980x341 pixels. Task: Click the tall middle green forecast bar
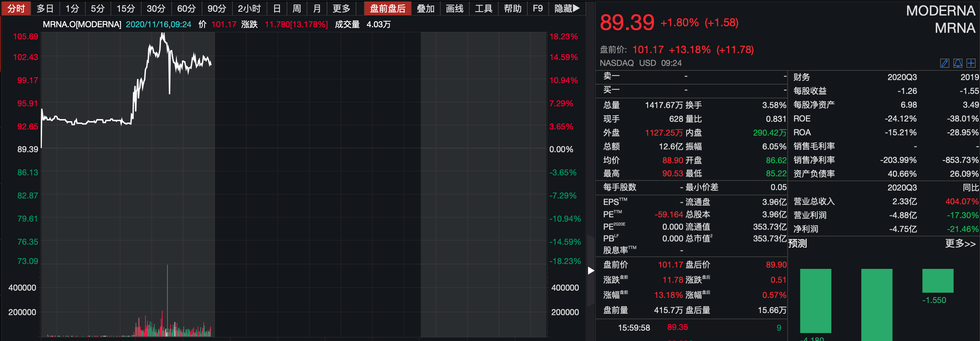click(x=876, y=304)
